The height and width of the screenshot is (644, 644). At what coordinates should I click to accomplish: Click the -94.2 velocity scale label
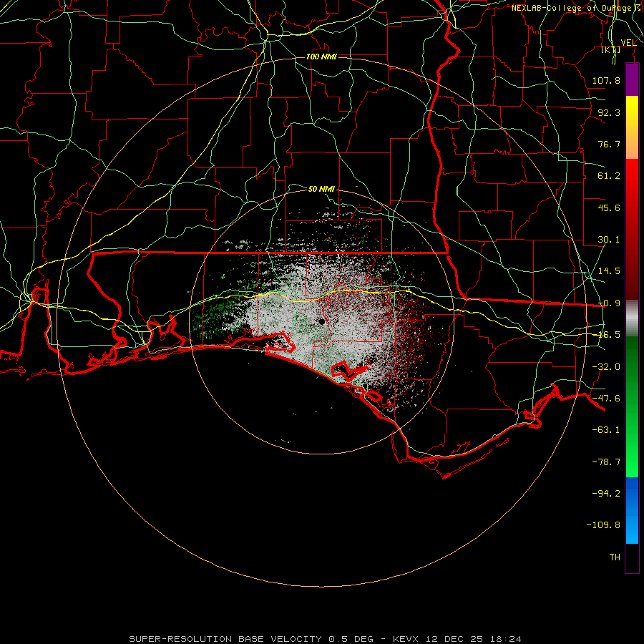pyautogui.click(x=606, y=493)
